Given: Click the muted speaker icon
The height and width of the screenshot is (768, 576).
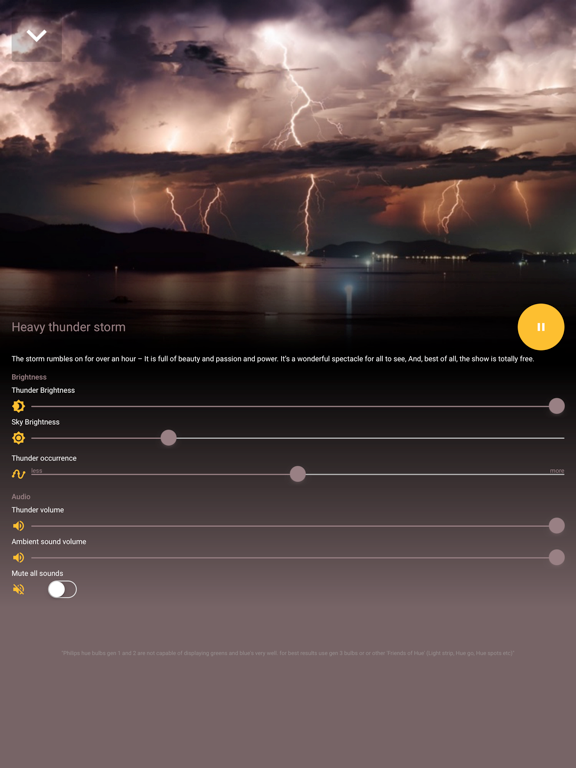Looking at the screenshot, I should (19, 589).
